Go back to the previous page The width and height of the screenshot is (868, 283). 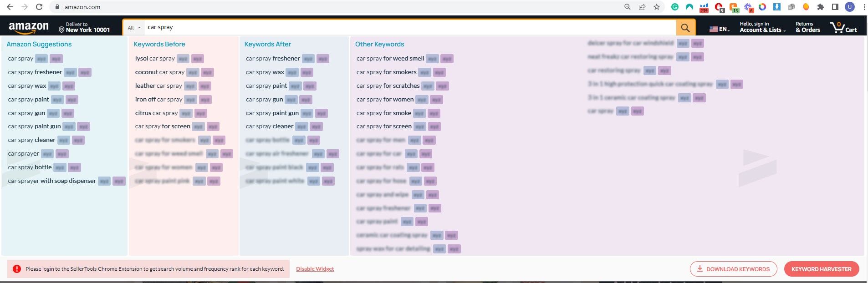[x=10, y=7]
